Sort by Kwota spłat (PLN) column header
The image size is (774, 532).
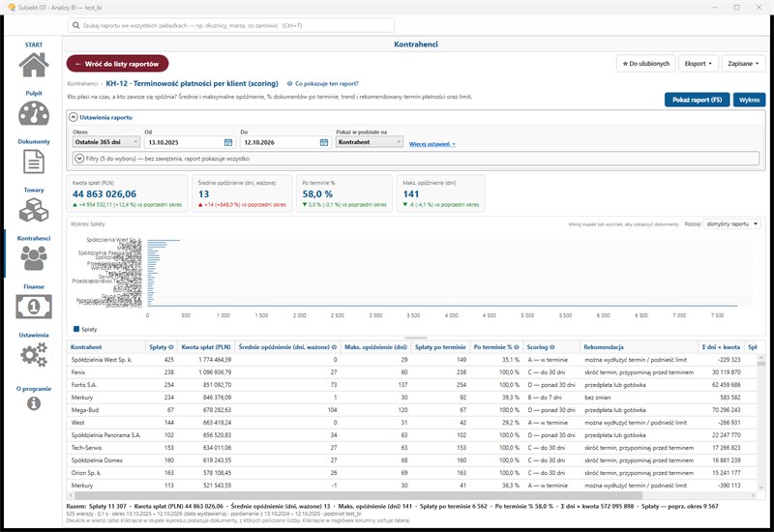pyautogui.click(x=206, y=347)
